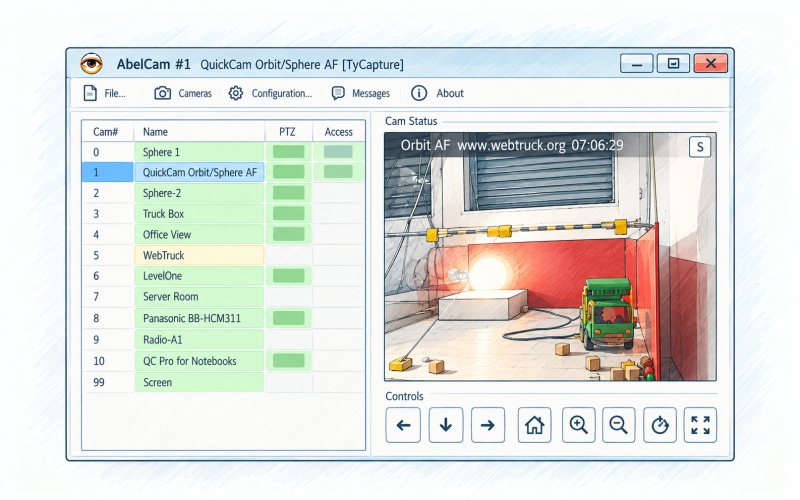Select the Panasonic BB-HCM311 camera row
Screen dimensions: 800x500
tap(223, 318)
